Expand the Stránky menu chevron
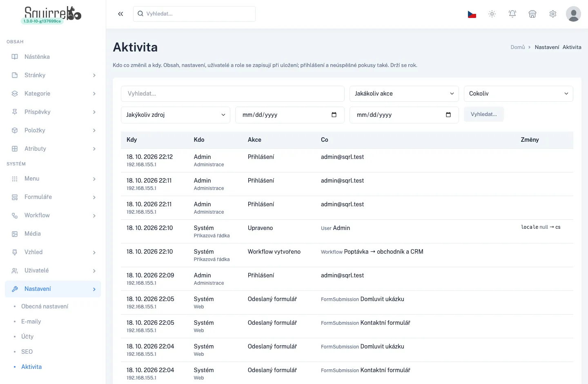Image resolution: width=588 pixels, height=384 pixels. click(x=94, y=75)
